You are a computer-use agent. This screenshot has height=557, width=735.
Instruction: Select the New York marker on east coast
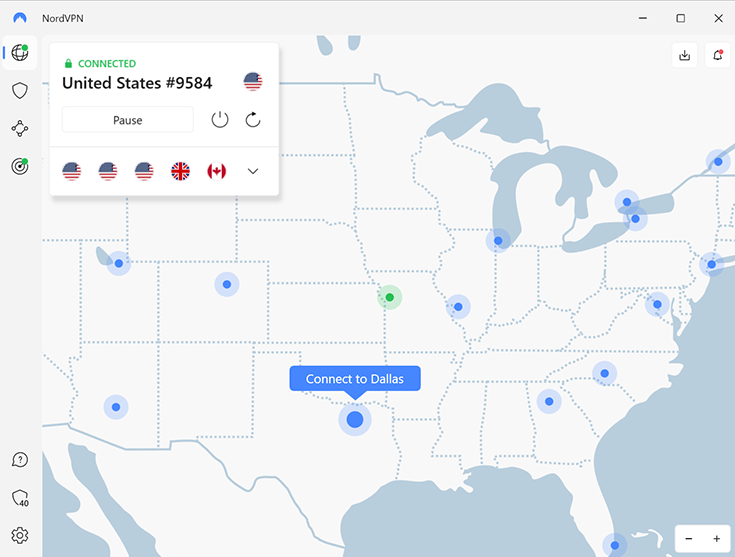click(x=712, y=264)
